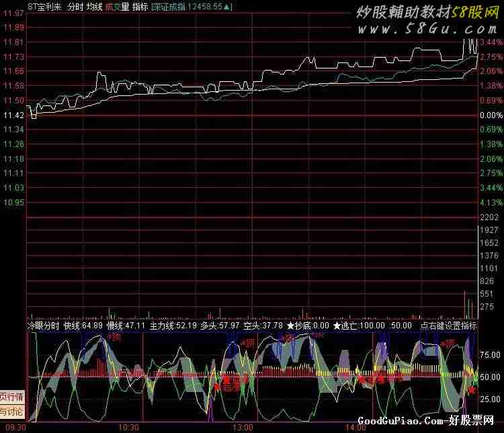
Task: Click the 1376 volume axis label
Action: pyautogui.click(x=489, y=256)
